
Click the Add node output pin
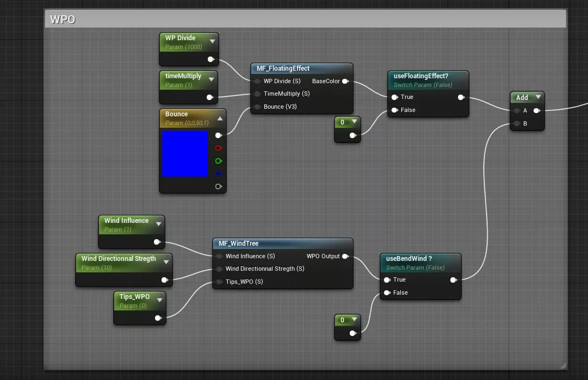536,111
